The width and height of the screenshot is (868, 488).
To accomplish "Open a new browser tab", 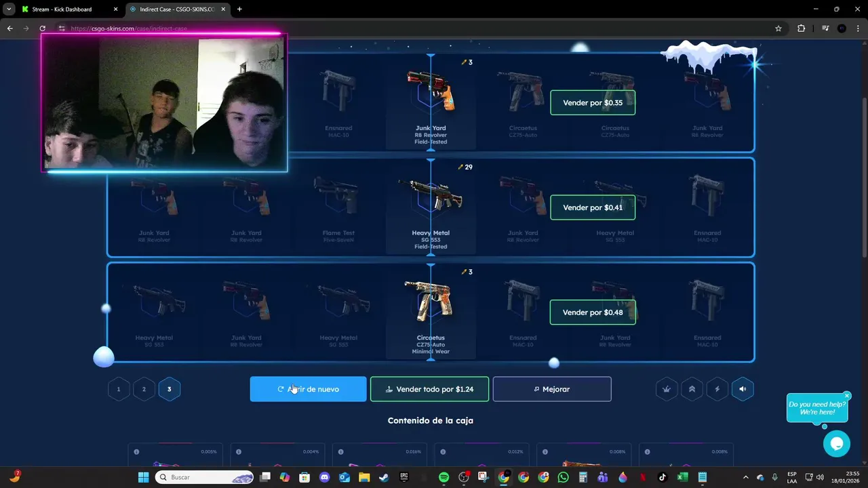I will click(239, 9).
